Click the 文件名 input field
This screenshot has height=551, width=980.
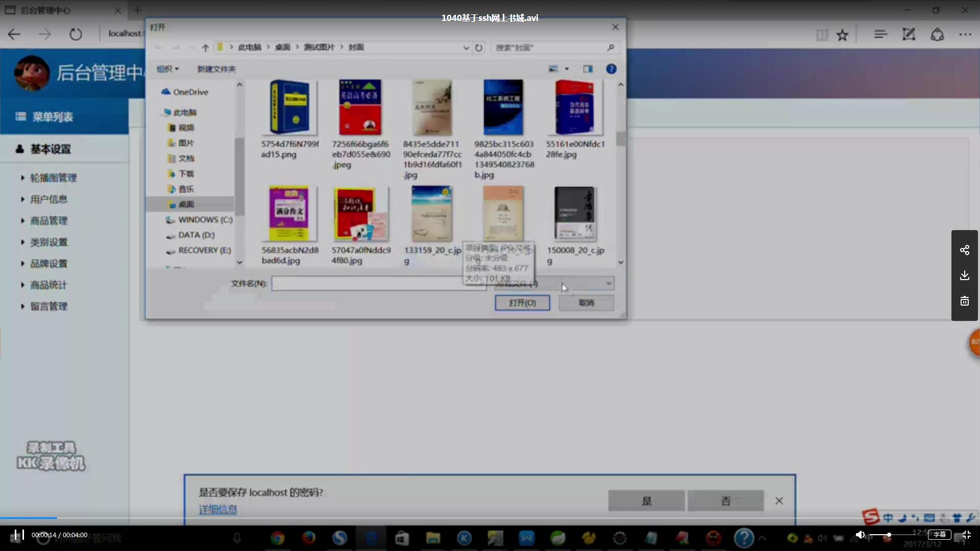click(x=379, y=283)
